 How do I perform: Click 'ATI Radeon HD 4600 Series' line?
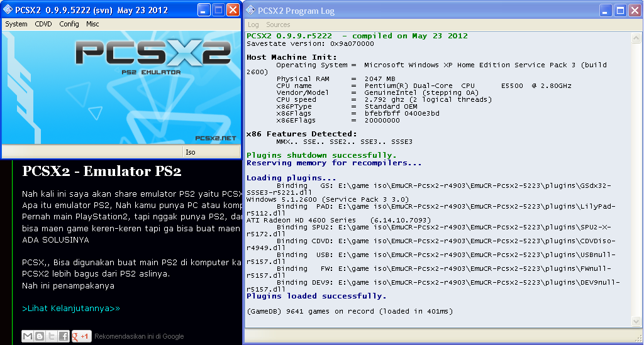338,221
